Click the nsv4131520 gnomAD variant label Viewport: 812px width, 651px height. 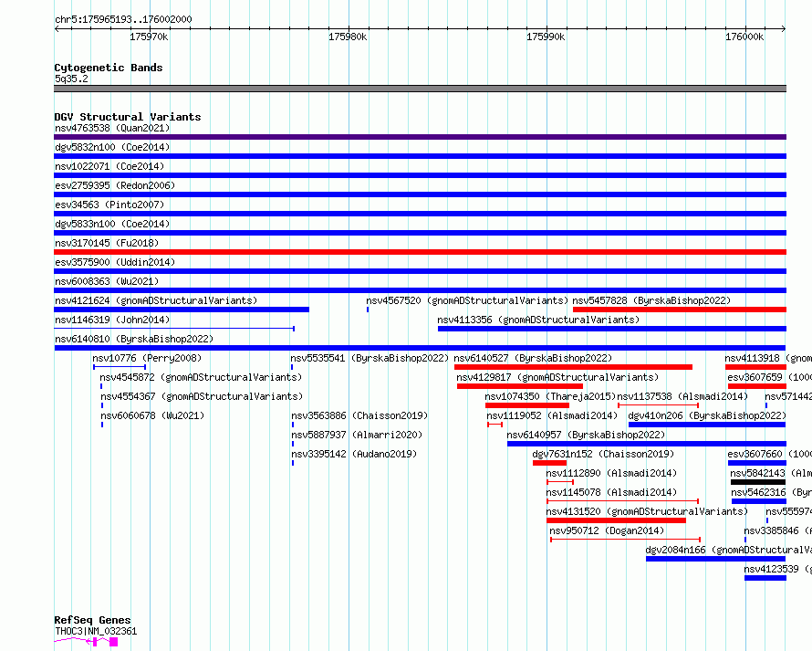648,511
